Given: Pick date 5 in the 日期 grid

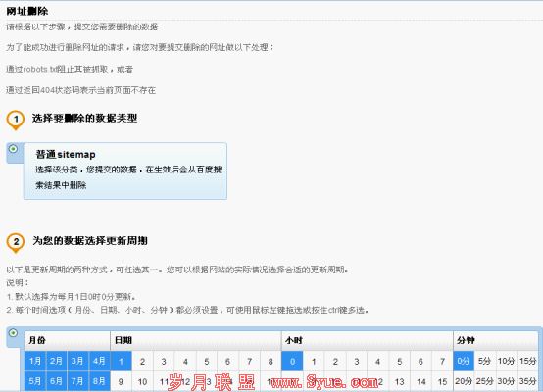Looking at the screenshot, I should [x=207, y=361].
